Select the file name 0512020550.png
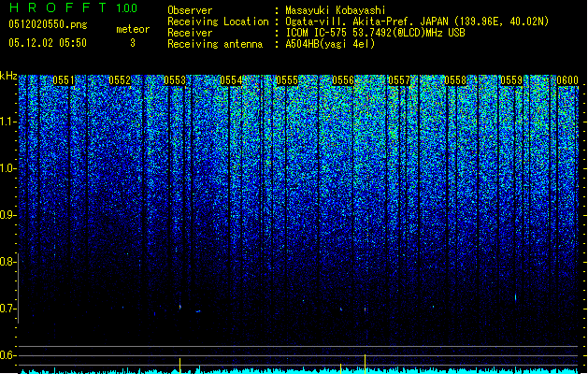 pyautogui.click(x=48, y=24)
